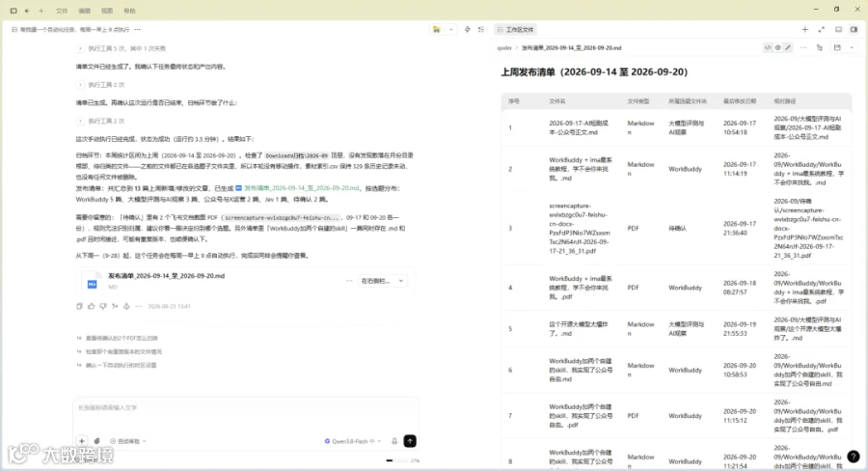
Task: Go back with the left arrow
Action: 27,11
